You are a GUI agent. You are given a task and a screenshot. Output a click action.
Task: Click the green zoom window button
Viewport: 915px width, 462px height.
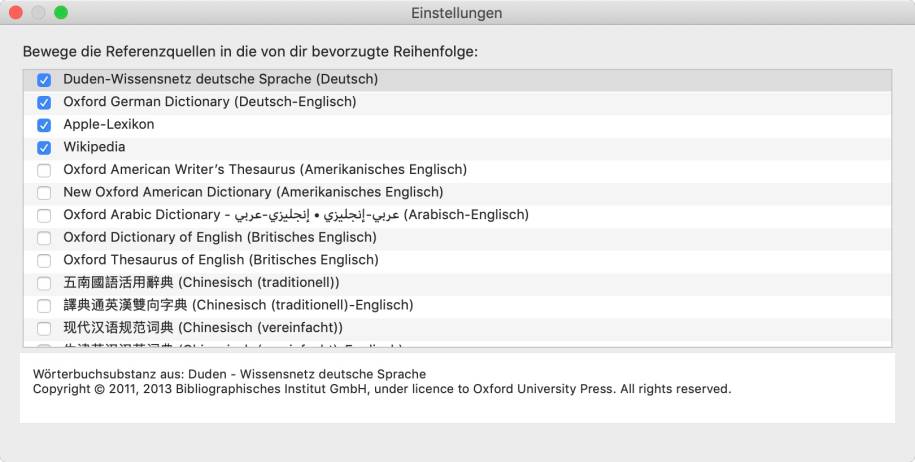coord(61,12)
